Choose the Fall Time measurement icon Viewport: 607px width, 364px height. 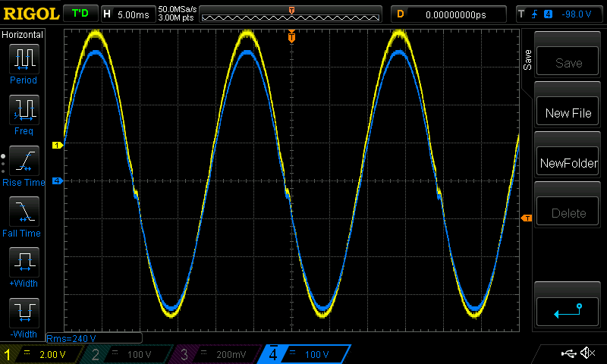click(24, 212)
